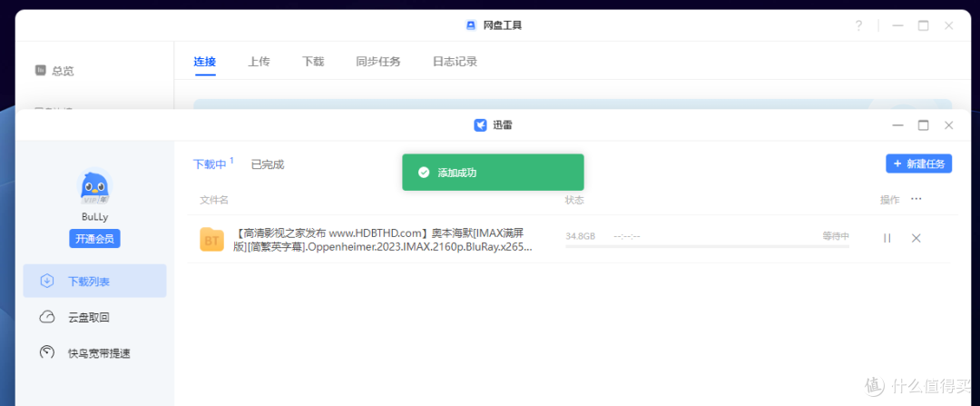Click 新建任务 button
This screenshot has height=406, width=980.
918,163
